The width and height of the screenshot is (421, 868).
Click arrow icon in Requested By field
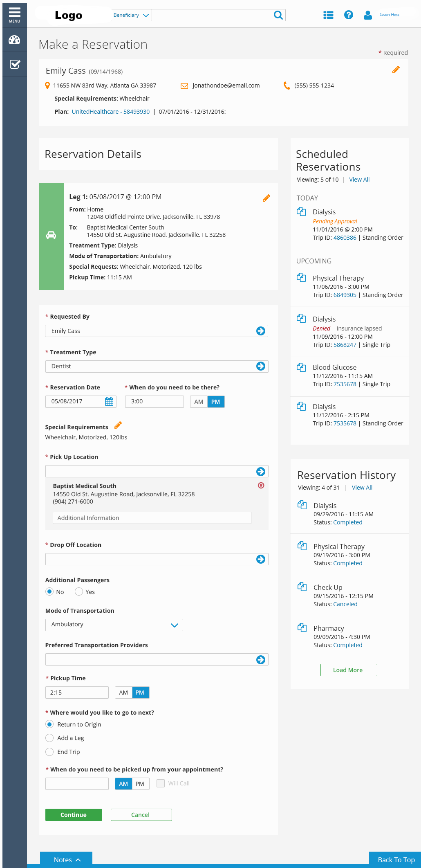pos(261,331)
